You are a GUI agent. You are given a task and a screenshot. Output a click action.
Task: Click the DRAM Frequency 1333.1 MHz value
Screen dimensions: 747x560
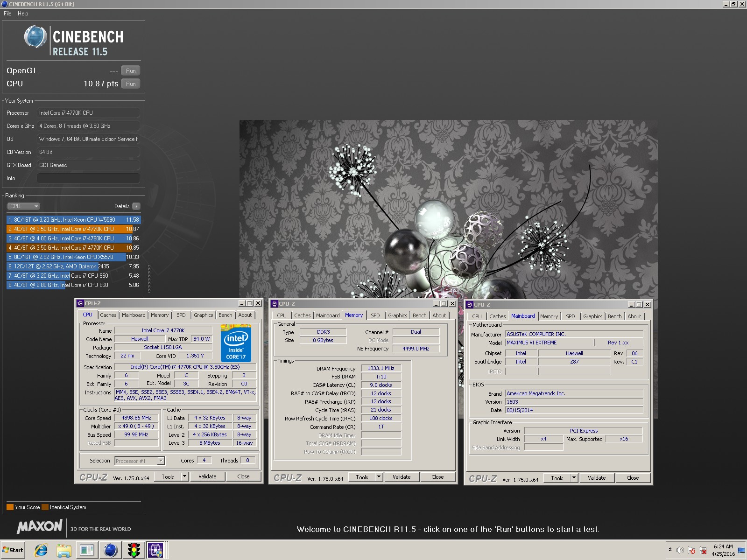[381, 368]
